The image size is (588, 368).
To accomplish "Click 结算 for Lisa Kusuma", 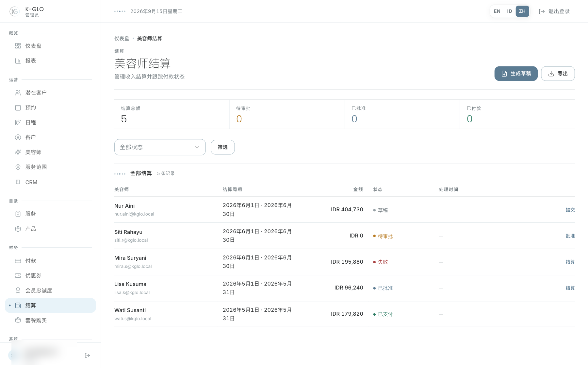I will (570, 288).
